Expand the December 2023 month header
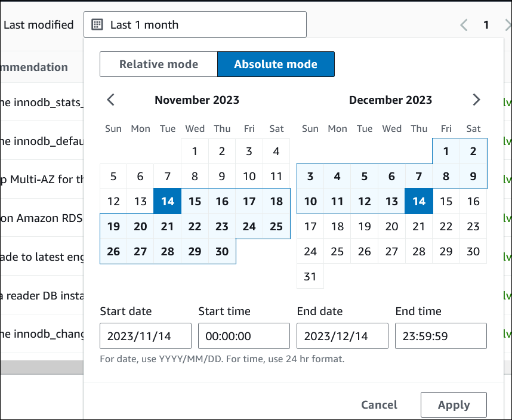 coord(391,100)
